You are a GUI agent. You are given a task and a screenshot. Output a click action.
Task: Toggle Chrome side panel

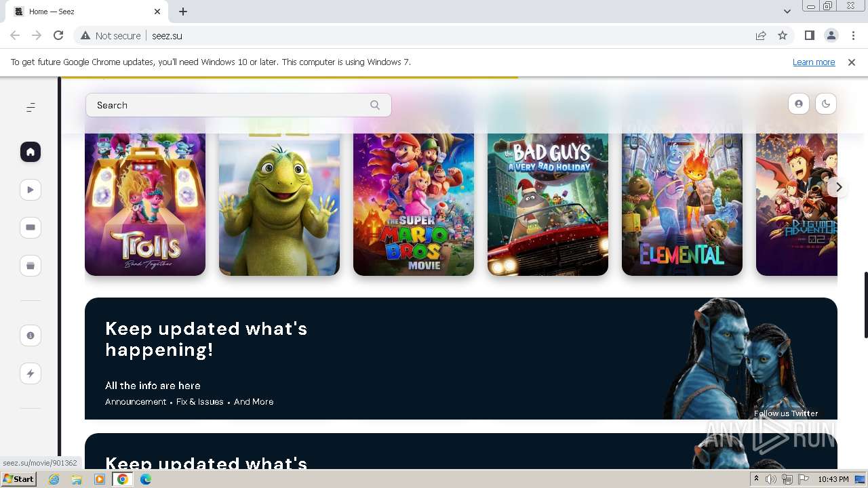point(810,36)
